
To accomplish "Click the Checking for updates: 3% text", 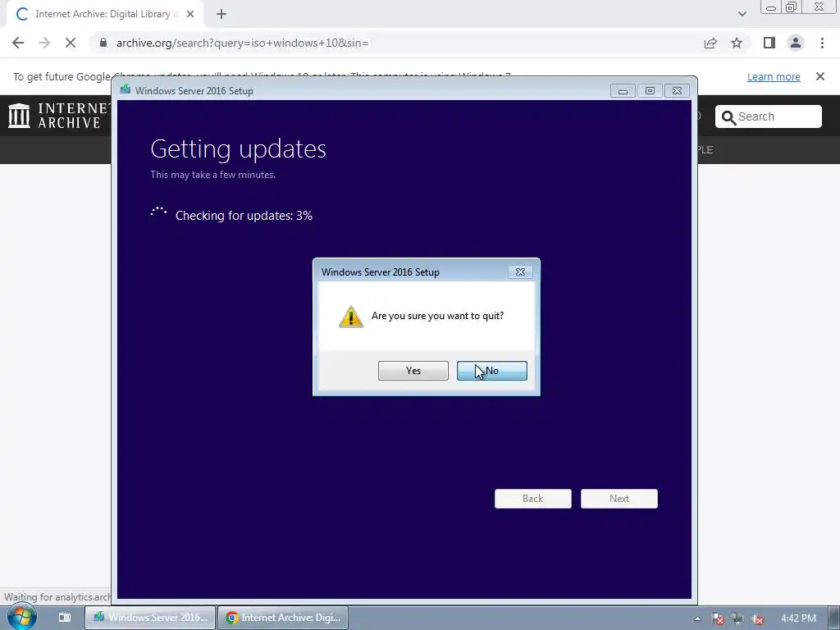I will coord(244,216).
